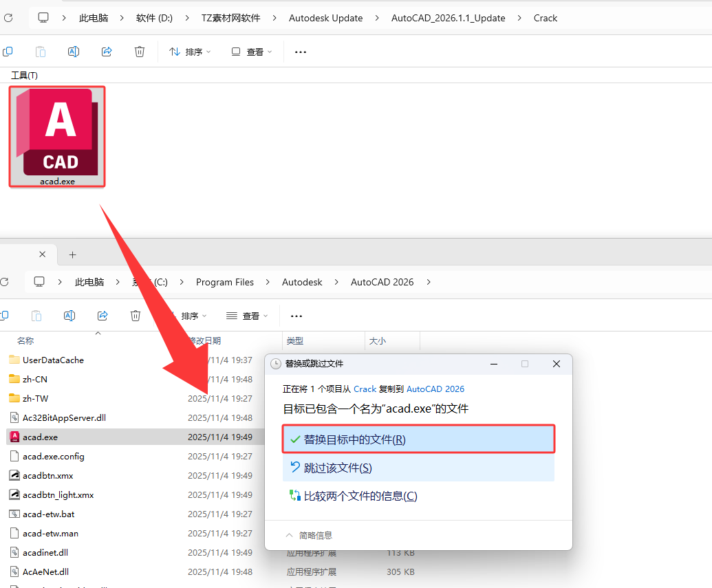Close the tab in the AutoCAD 2026 window
Screen dimensions: 712x588
(x=42, y=254)
